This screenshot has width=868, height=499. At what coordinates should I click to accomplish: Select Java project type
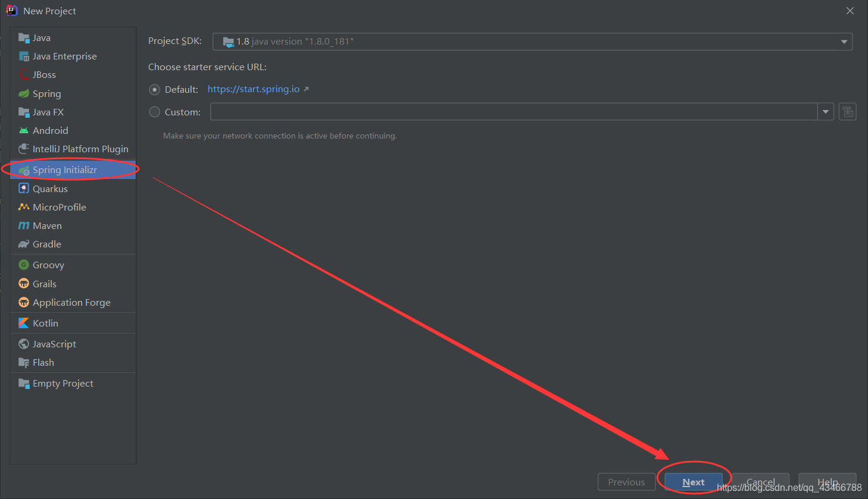pyautogui.click(x=73, y=38)
